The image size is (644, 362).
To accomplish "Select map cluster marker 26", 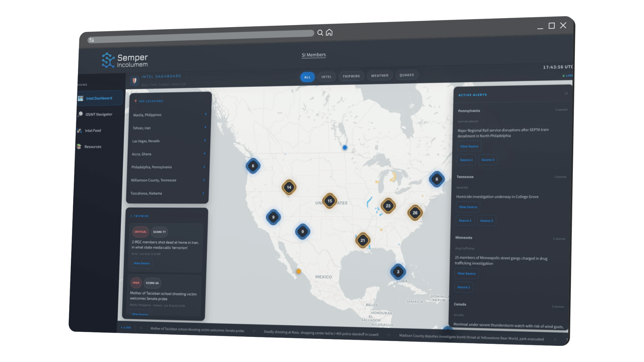I will [415, 213].
